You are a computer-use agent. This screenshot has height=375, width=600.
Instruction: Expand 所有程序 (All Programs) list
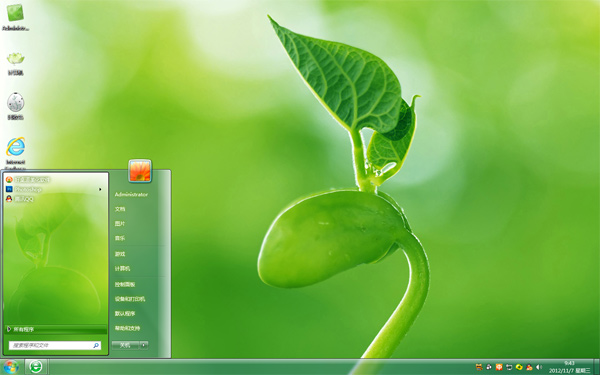[x=56, y=329]
